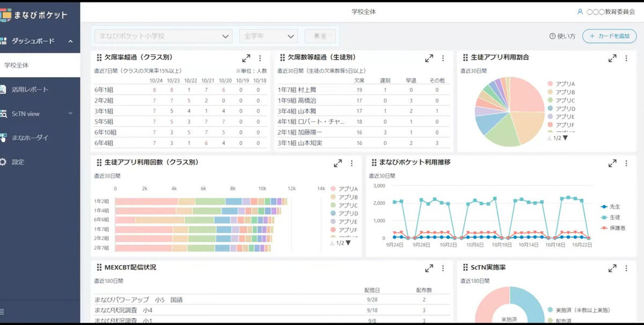Click the 1年2組 bar in 利用回数 chart

[202, 201]
